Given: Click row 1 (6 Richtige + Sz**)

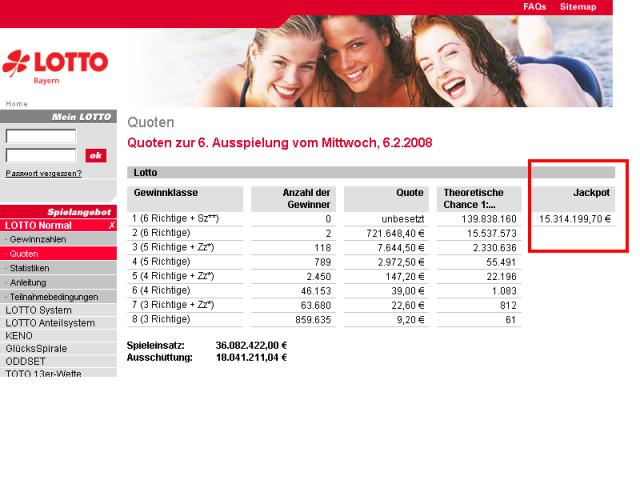Looking at the screenshot, I should pyautogui.click(x=176, y=218).
